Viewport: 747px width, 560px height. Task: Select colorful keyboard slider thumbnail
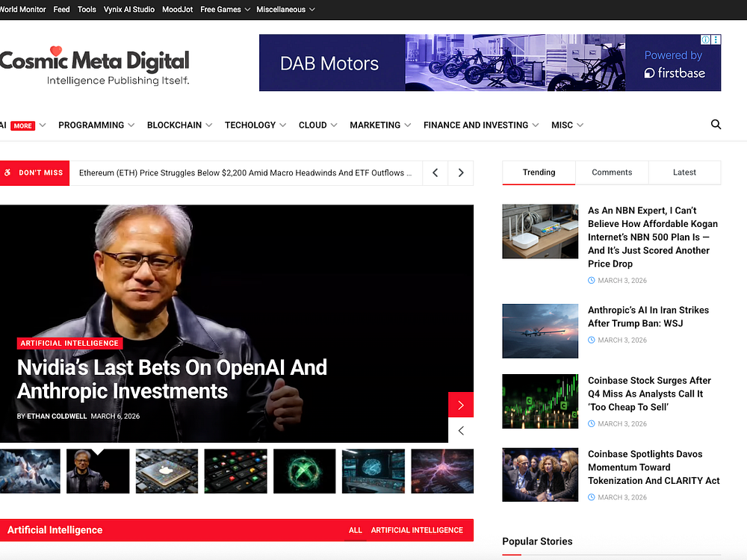(236, 471)
